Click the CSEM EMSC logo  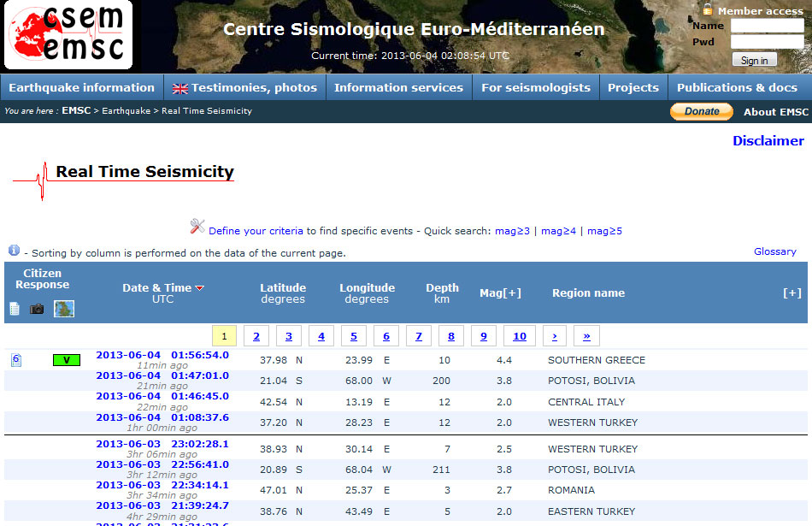(68, 35)
